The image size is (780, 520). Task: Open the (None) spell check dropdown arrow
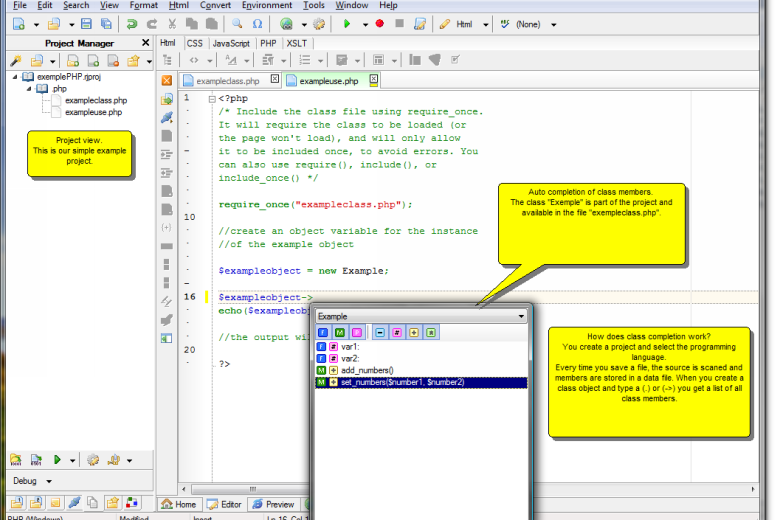pos(554,24)
